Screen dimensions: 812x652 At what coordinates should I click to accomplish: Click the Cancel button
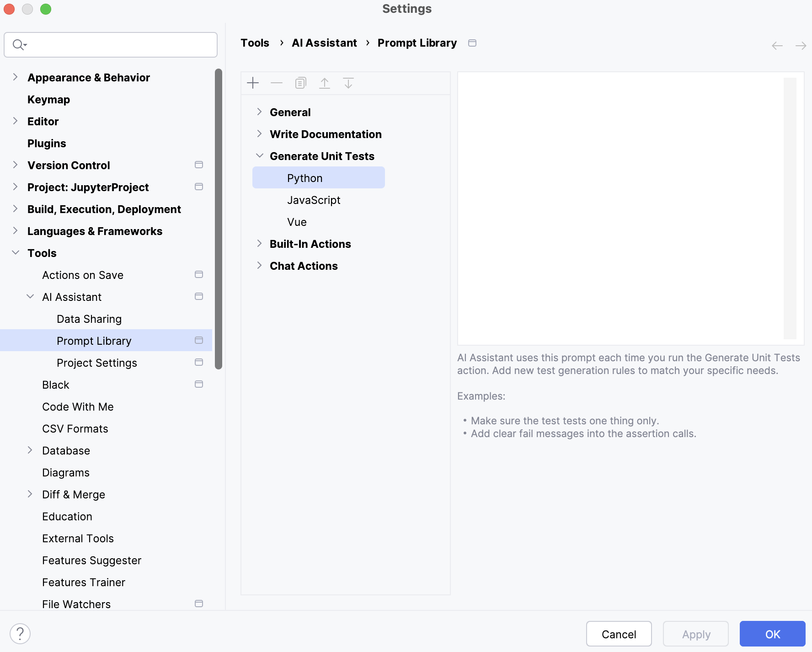click(619, 634)
